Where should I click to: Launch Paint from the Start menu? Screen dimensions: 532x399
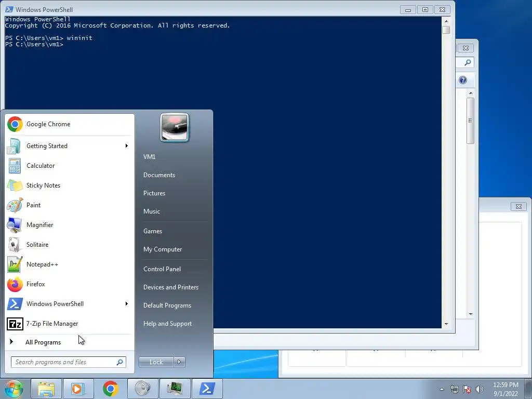point(70,205)
